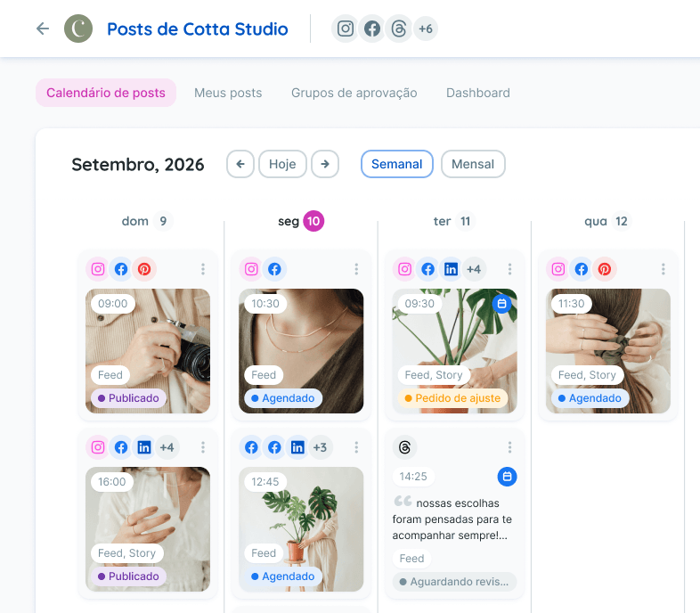The height and width of the screenshot is (613, 700).
Task: Open the 10:30 necklace photo post
Action: pos(301,351)
